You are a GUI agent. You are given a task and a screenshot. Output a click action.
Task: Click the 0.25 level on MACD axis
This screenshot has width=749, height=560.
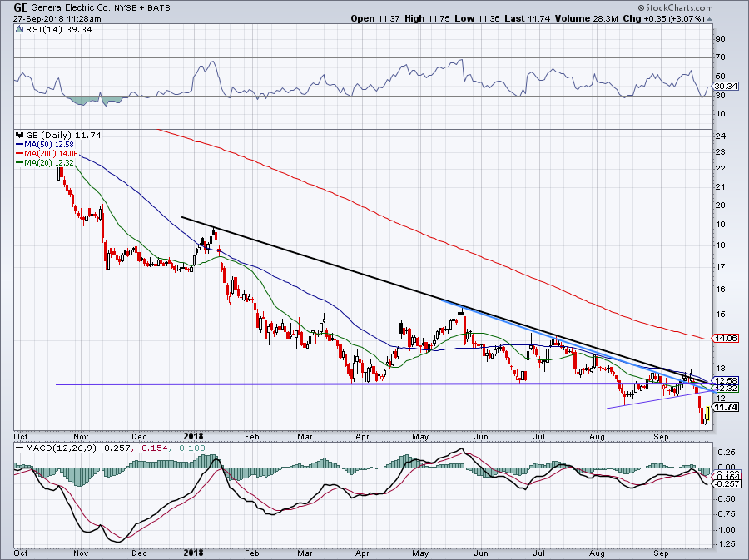(727, 452)
